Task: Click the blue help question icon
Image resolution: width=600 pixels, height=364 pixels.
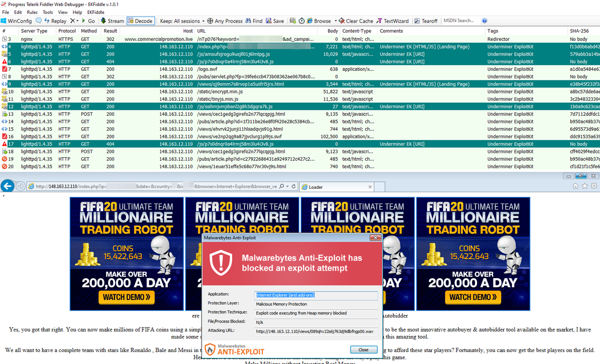Action: (484, 21)
